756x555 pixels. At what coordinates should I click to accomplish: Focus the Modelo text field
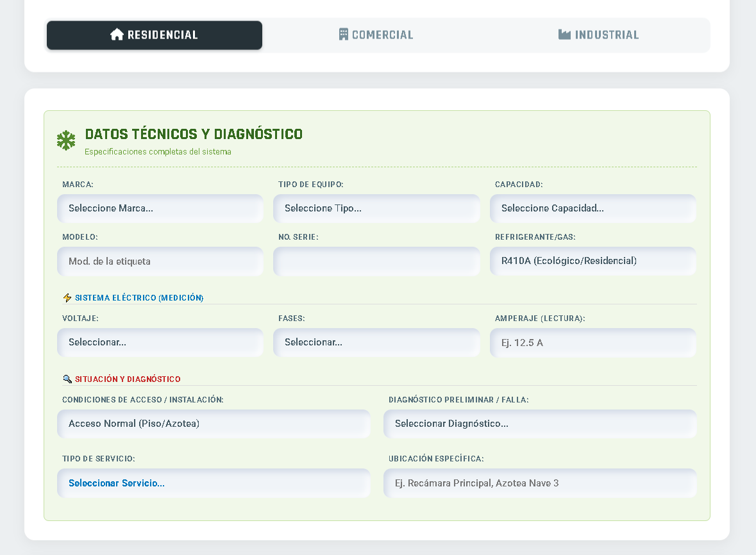pos(160,261)
